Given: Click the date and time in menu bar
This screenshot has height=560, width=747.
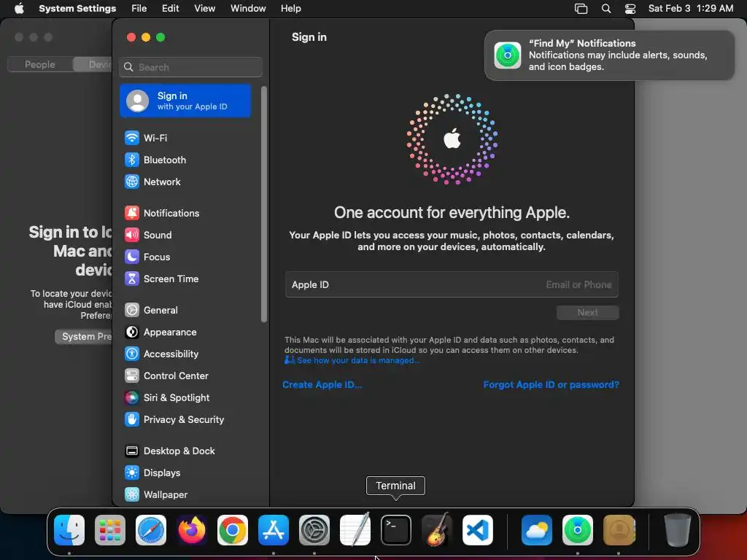Looking at the screenshot, I should point(691,9).
